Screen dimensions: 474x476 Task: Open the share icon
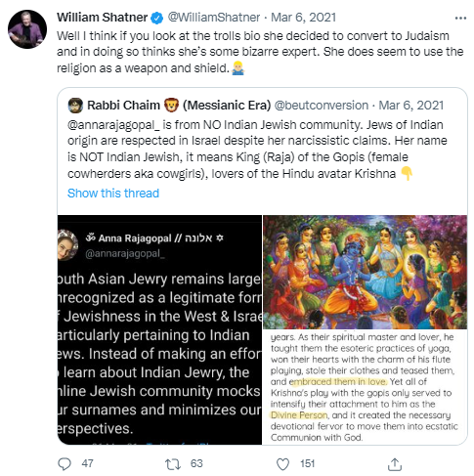pyautogui.click(x=395, y=464)
